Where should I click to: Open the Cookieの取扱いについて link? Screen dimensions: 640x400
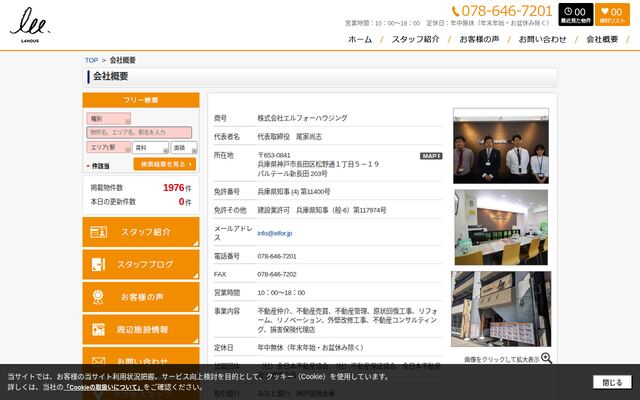coord(103,387)
